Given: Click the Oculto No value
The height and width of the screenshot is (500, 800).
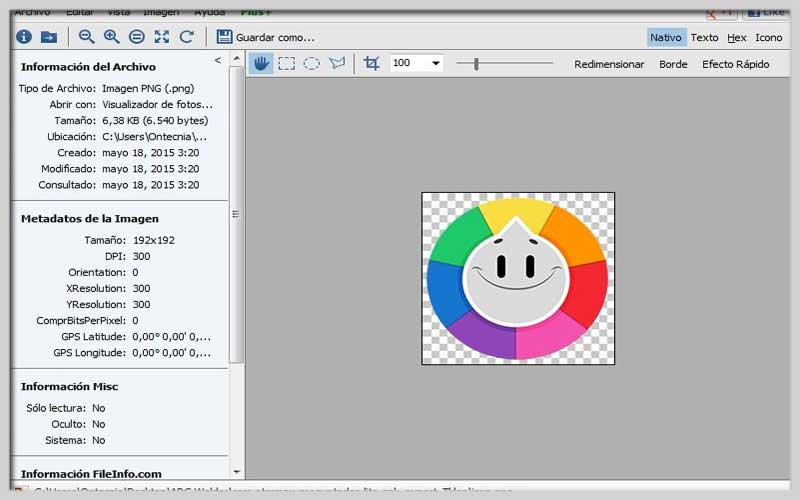Looking at the screenshot, I should click(x=98, y=424).
